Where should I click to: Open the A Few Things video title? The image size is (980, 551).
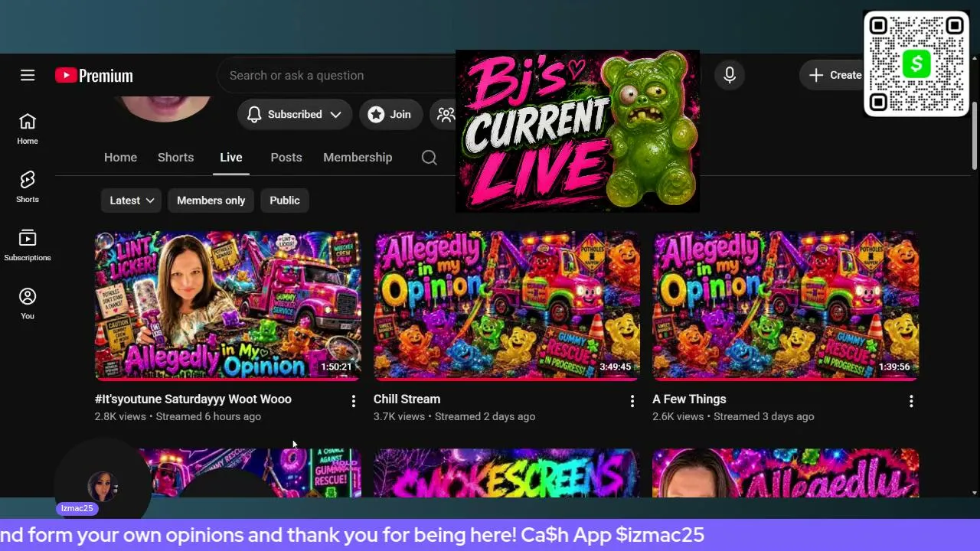coord(689,399)
